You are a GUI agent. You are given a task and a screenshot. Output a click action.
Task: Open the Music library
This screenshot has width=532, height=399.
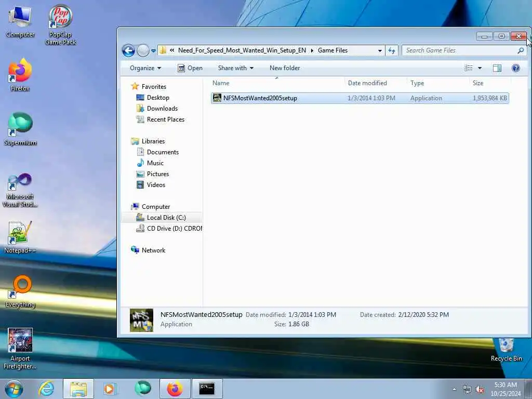[x=155, y=163]
